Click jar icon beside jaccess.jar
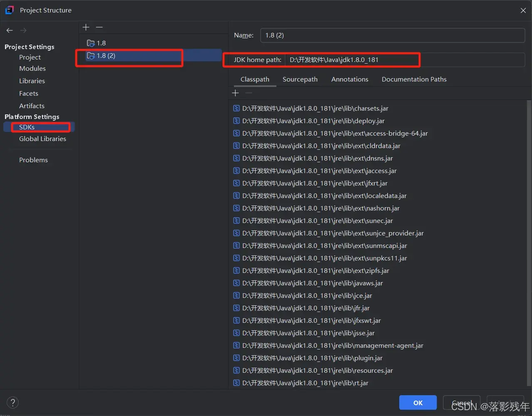The width and height of the screenshot is (532, 416). (236, 171)
